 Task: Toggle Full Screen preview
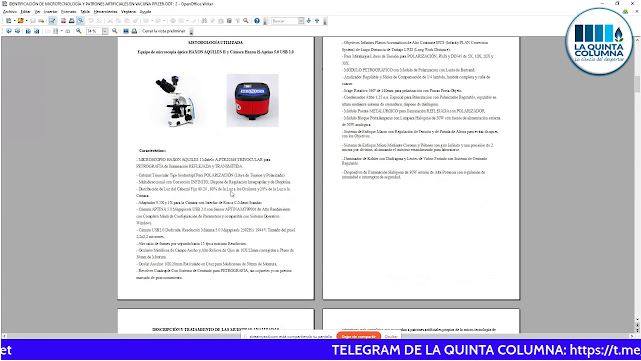coord(126,31)
